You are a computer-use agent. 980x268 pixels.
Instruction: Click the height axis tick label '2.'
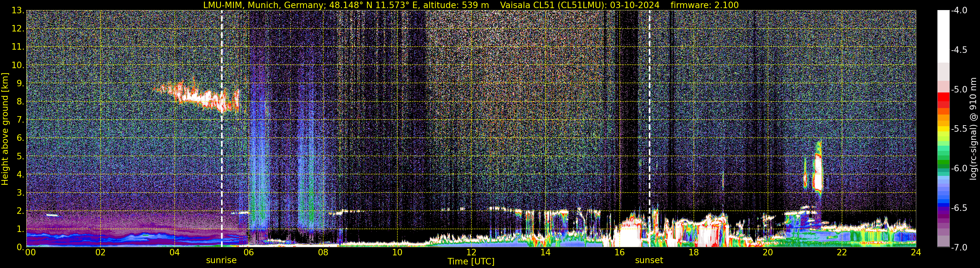20,211
